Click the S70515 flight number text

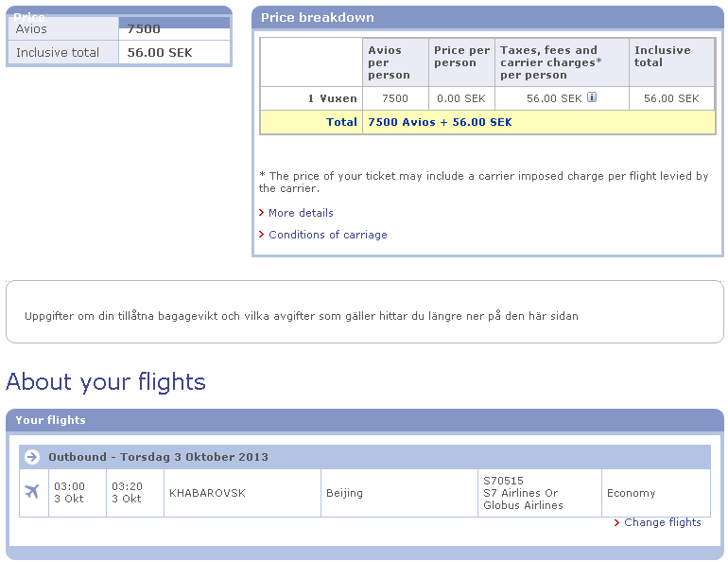point(502,481)
